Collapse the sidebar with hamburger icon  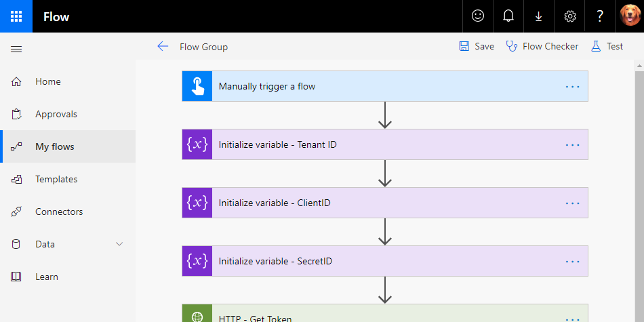17,49
